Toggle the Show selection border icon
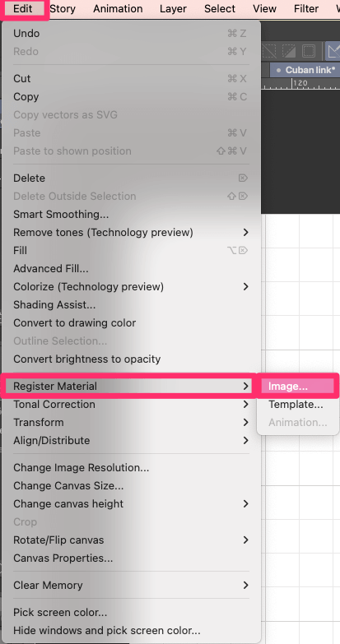 tap(309, 51)
